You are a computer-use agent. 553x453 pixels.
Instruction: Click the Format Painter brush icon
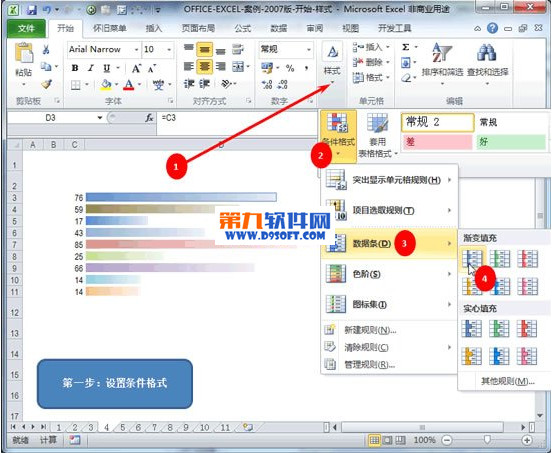pos(47,84)
